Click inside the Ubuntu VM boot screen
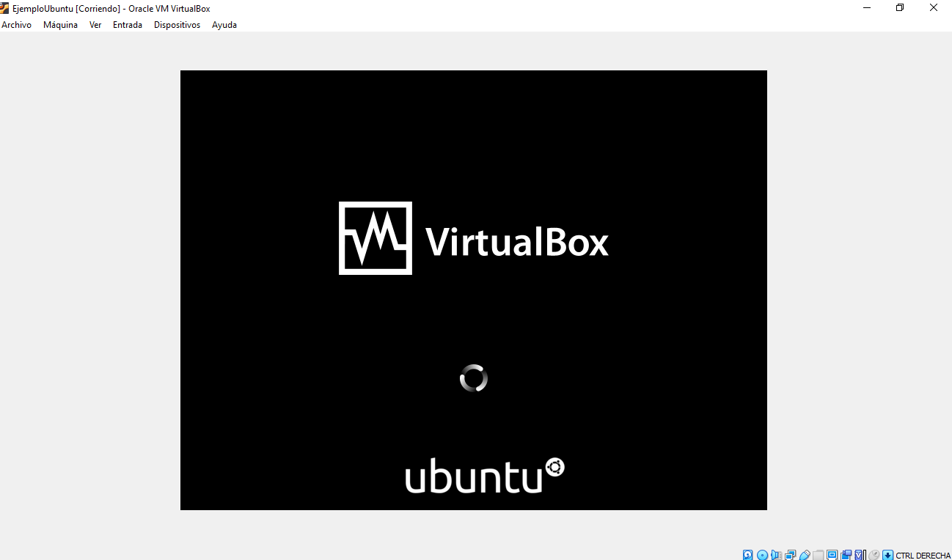The image size is (952, 560). pos(474,290)
